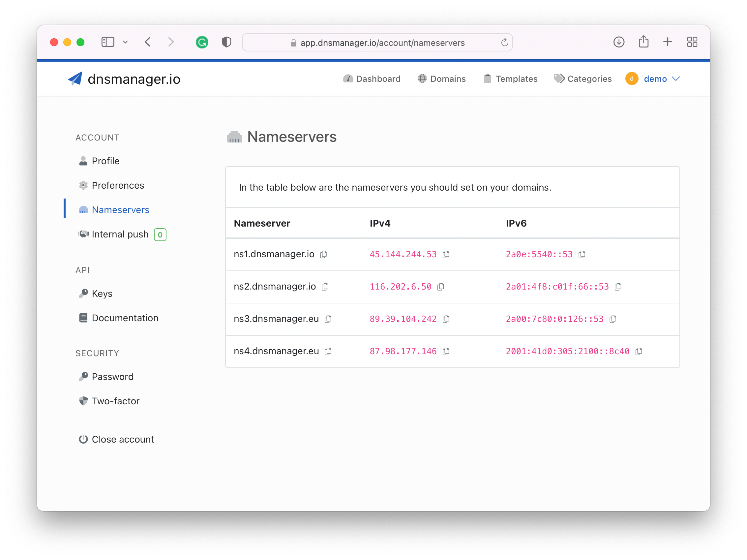Select Profile in account sidebar

point(99,161)
